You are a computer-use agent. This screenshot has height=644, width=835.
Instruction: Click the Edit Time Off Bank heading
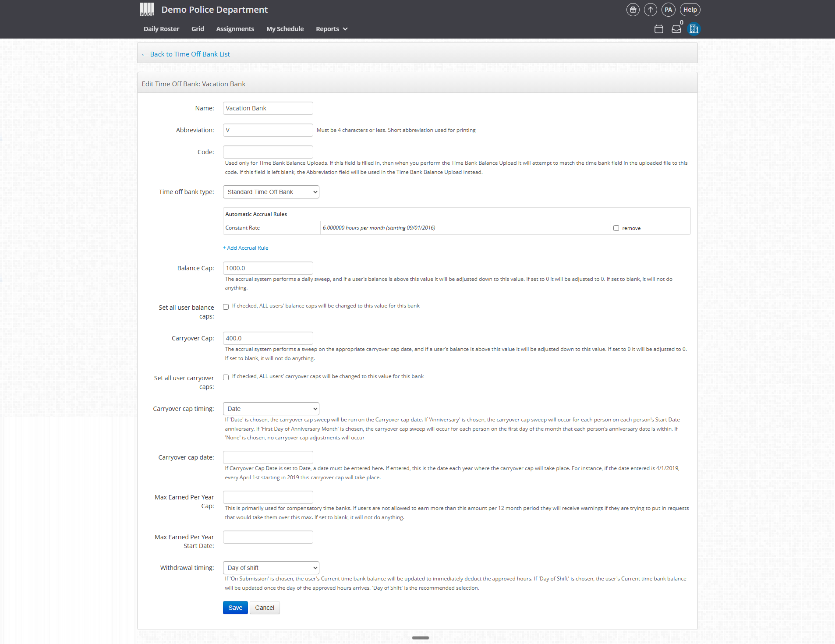[193, 84]
